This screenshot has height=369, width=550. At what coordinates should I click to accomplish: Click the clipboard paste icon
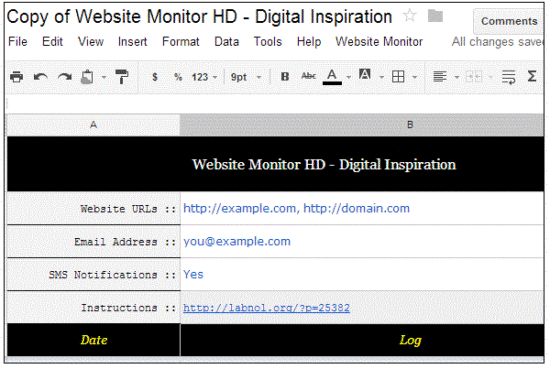(x=87, y=76)
